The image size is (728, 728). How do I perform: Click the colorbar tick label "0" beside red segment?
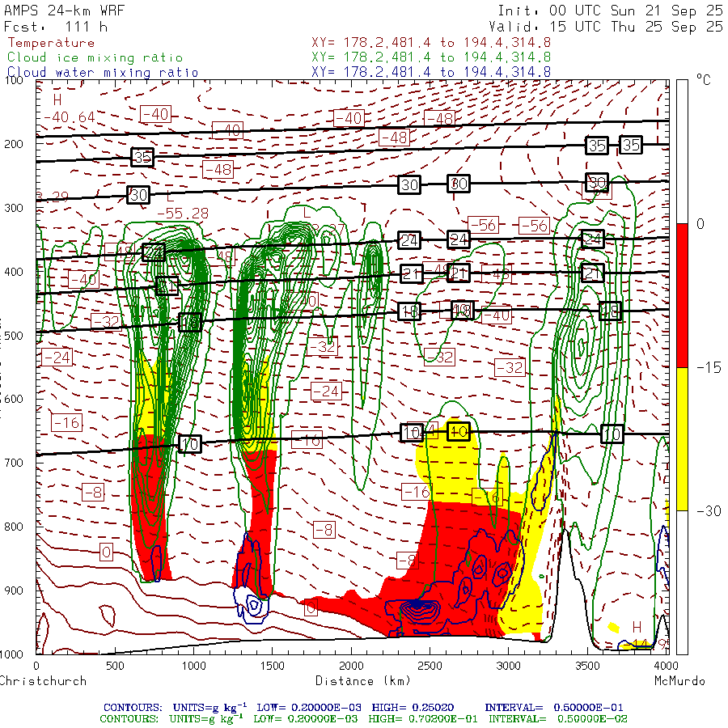[x=700, y=224]
